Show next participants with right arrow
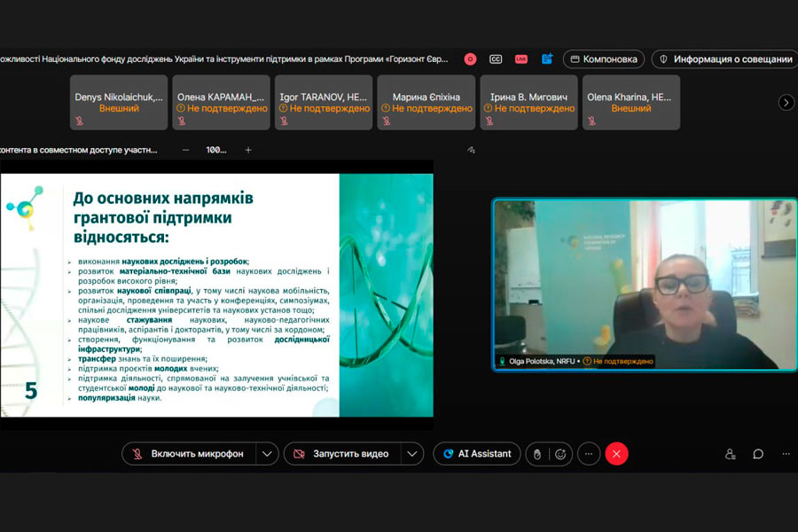Viewport: 798px width, 532px height. point(786,102)
